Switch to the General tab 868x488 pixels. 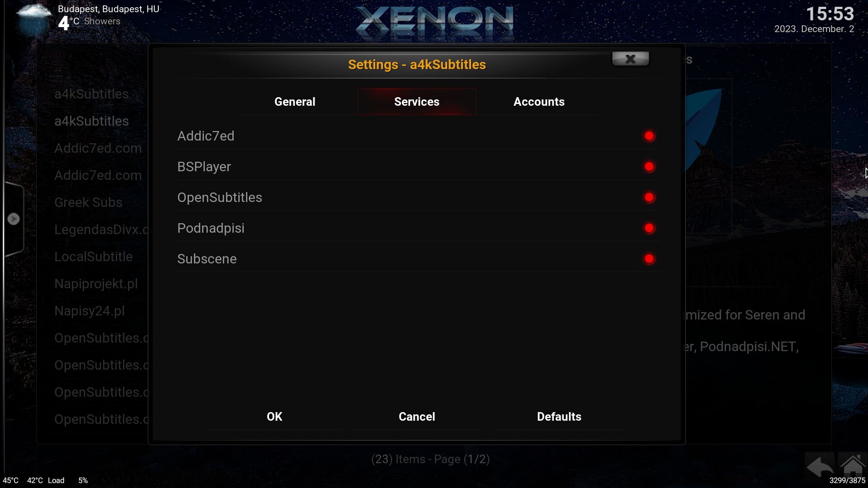pyautogui.click(x=295, y=102)
